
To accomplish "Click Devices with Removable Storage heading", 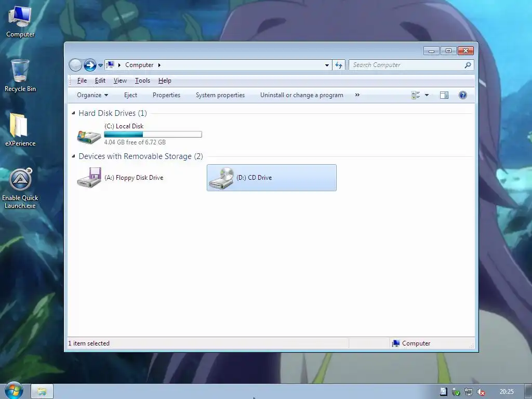I will point(141,156).
